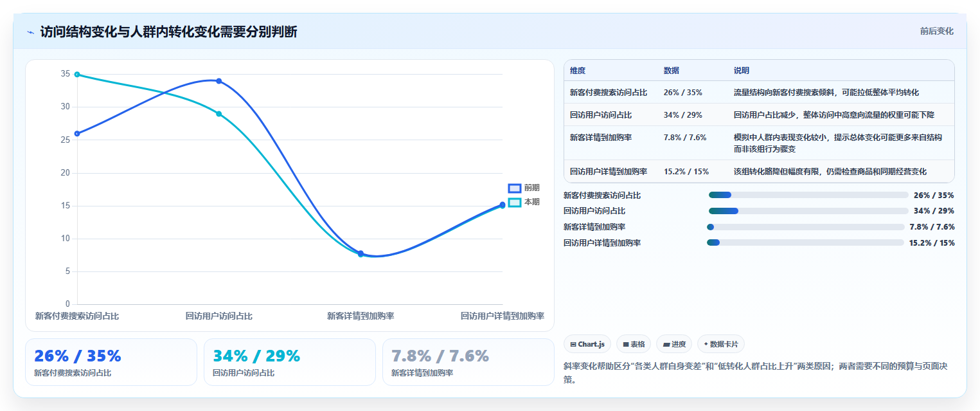Click the lightning icon beside the card title
Image resolution: width=980 pixels, height=411 pixels.
(30, 32)
